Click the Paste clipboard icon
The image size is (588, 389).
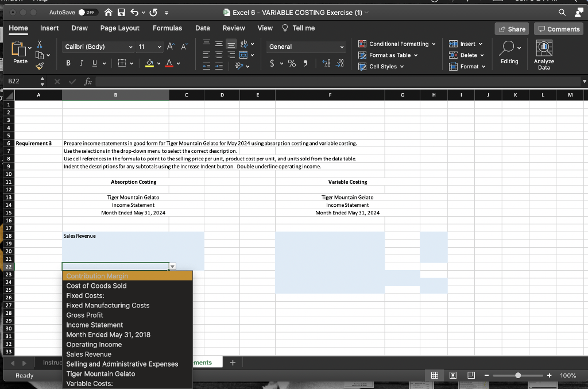(18, 49)
